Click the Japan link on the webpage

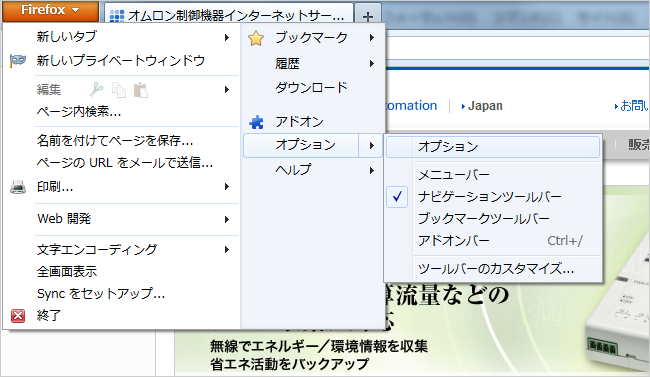(485, 106)
